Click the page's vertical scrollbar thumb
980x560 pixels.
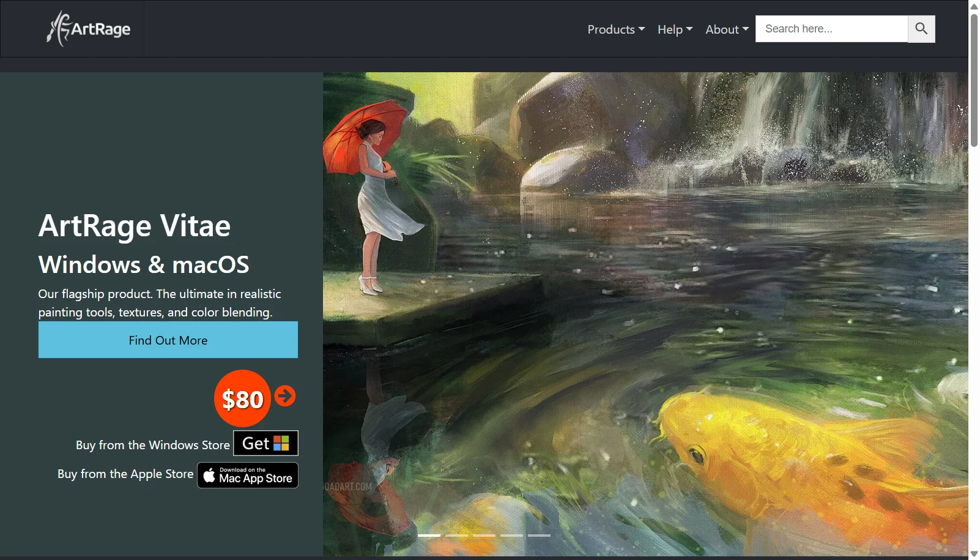point(974,80)
